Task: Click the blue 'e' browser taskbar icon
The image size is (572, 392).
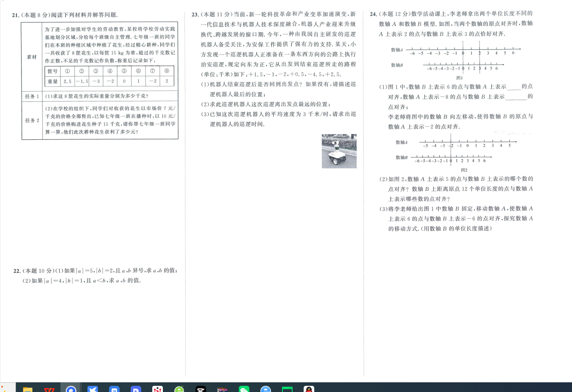Action: pyautogui.click(x=266, y=388)
